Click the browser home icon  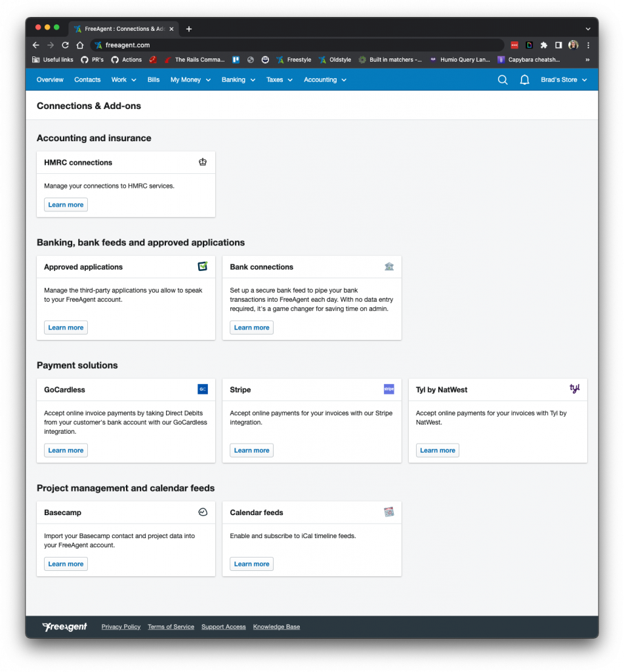[x=79, y=45]
